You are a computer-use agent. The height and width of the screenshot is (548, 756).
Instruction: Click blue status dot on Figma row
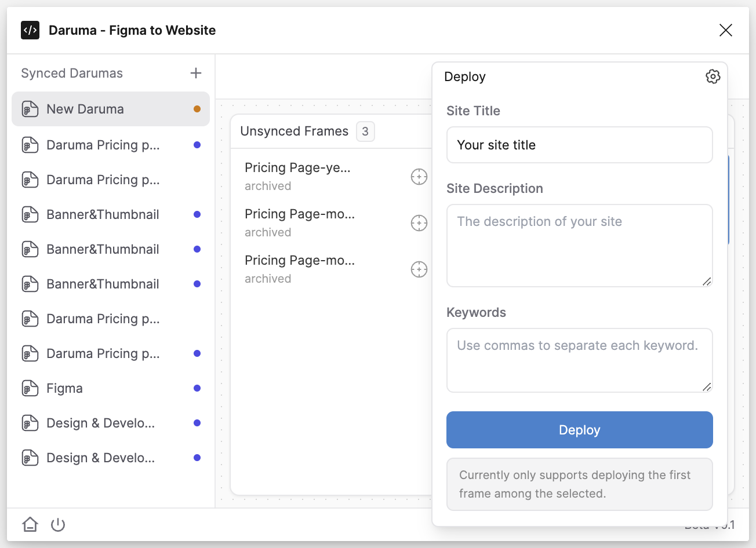197,388
